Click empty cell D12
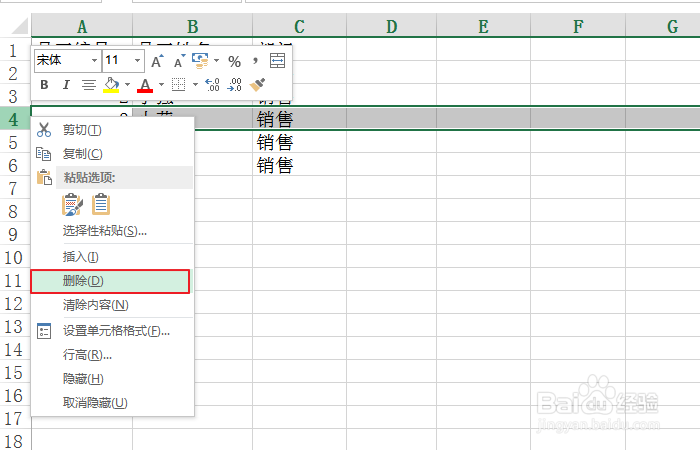The height and width of the screenshot is (450, 700). [392, 303]
